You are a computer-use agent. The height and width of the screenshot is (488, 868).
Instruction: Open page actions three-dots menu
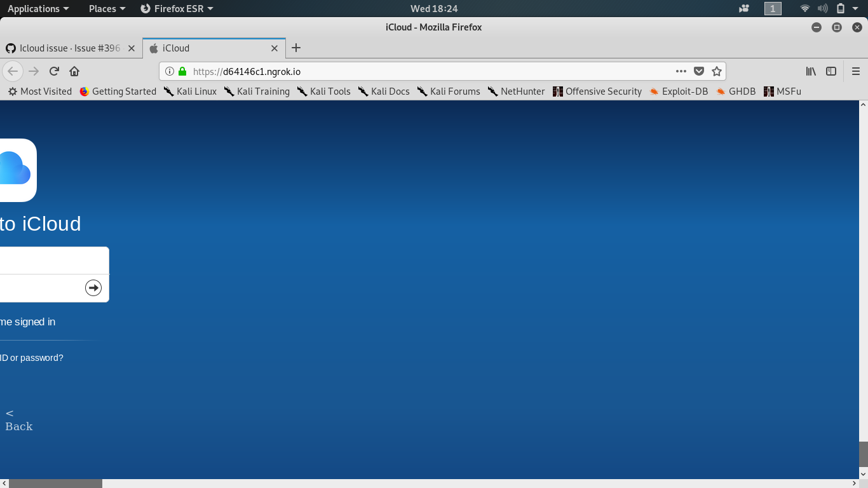point(681,71)
